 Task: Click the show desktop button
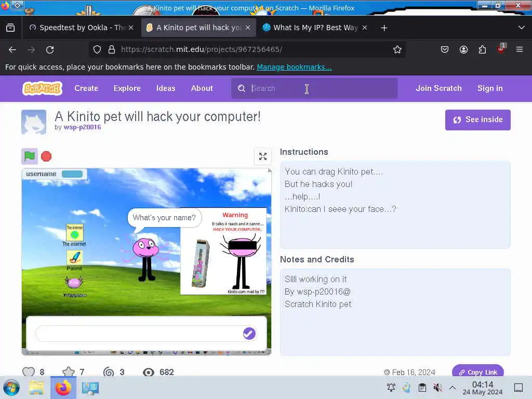pos(518,388)
